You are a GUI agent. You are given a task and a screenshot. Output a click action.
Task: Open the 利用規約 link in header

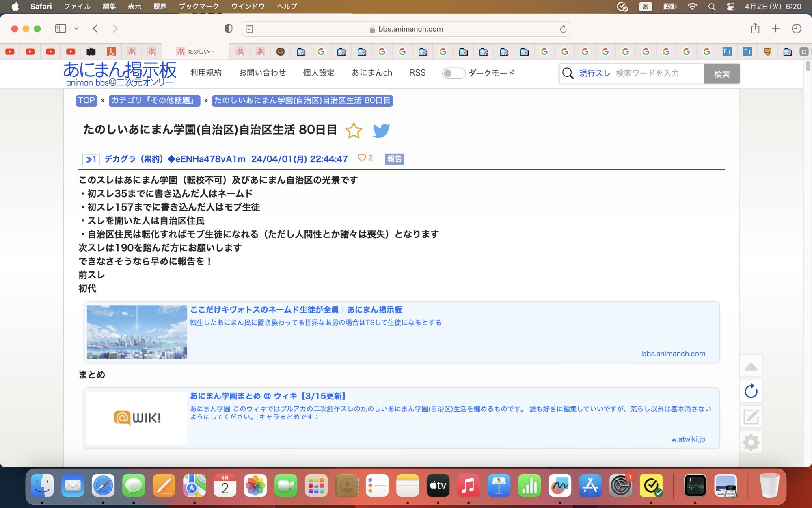click(206, 73)
